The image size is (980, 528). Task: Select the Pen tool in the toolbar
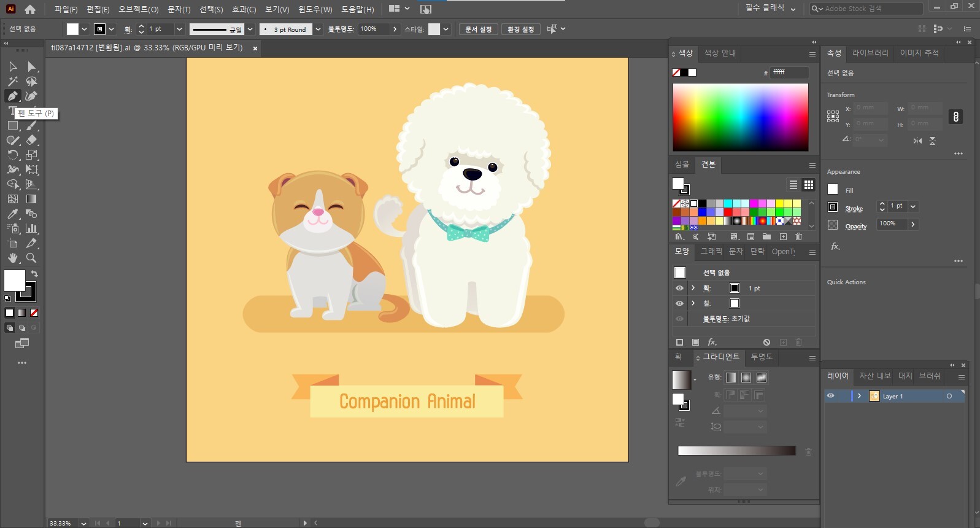tap(12, 96)
